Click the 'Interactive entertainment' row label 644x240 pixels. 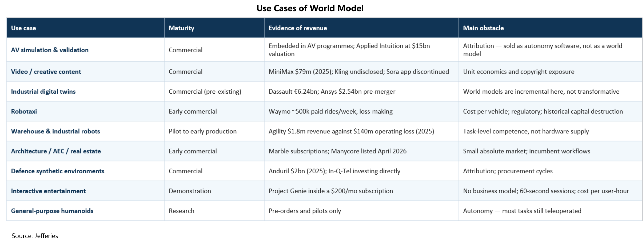(48, 191)
